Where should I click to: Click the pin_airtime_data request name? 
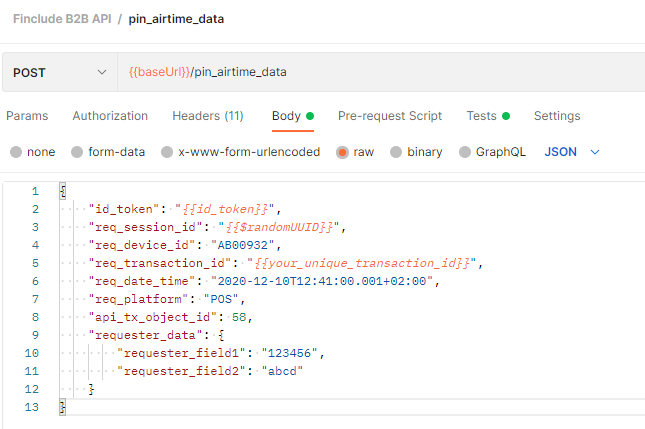click(176, 19)
